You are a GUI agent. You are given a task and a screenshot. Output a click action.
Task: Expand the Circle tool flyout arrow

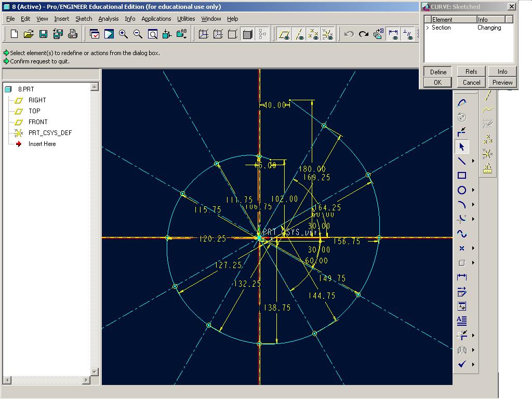coord(473,190)
